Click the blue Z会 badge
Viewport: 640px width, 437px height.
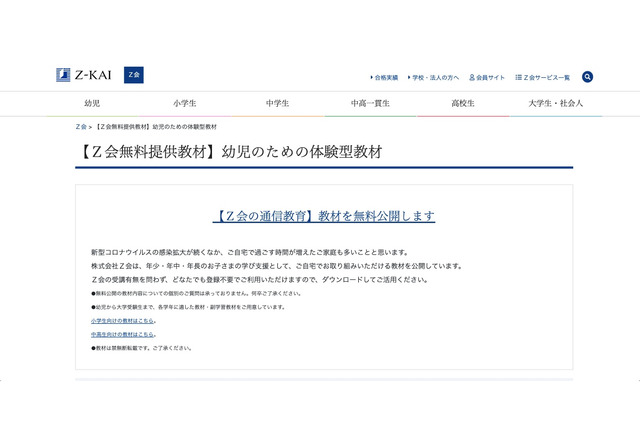click(134, 75)
